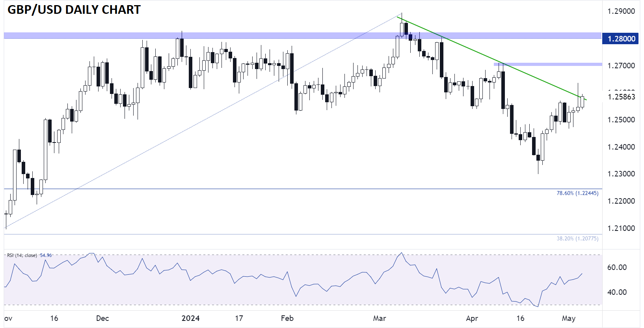The image size is (644, 328).
Task: Click the 1.25863 current price label
Action: click(x=621, y=97)
